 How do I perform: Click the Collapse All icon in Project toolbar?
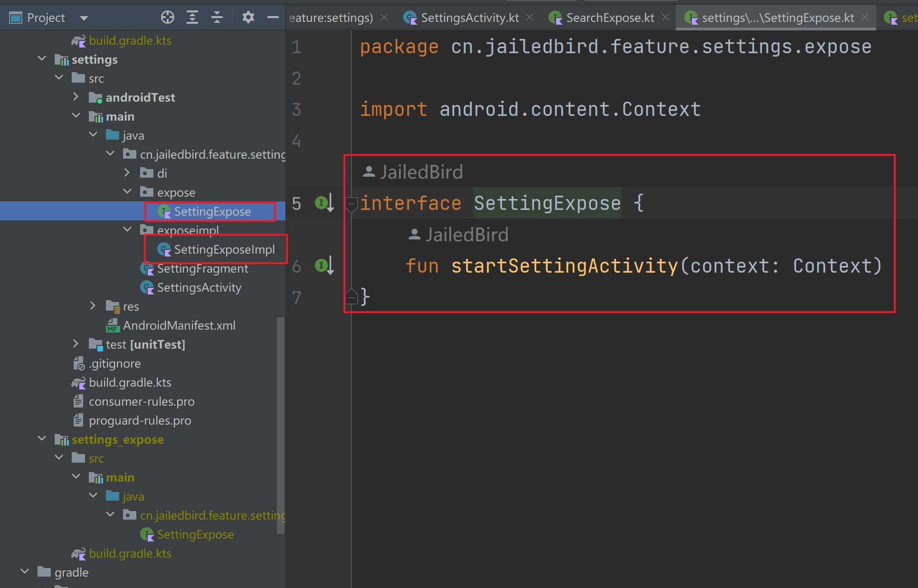217,18
